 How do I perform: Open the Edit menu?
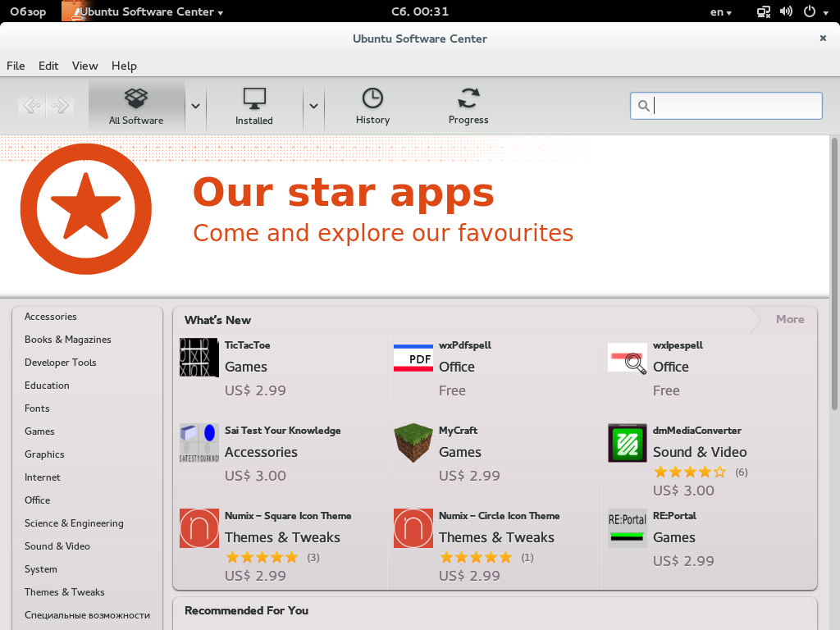48,66
